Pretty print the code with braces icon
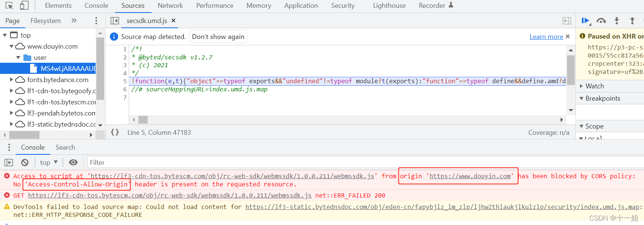This screenshot has width=644, height=225. click(x=115, y=132)
